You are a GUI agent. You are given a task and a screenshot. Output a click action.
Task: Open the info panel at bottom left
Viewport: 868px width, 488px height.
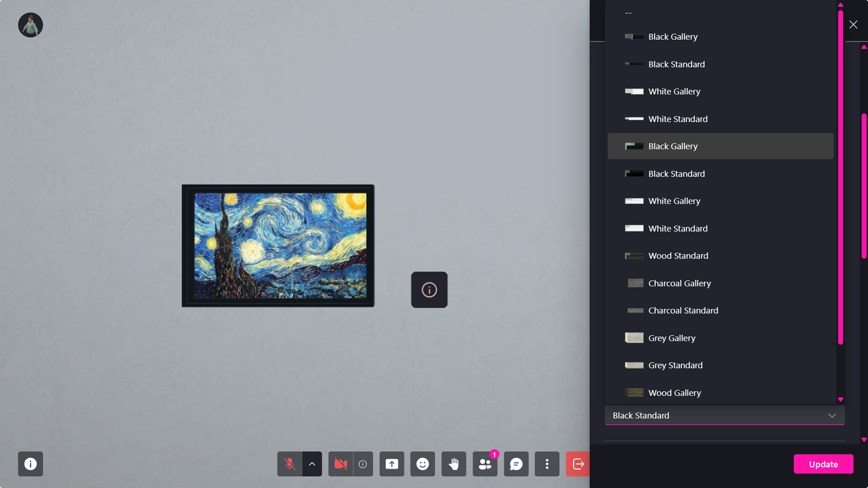(x=30, y=464)
